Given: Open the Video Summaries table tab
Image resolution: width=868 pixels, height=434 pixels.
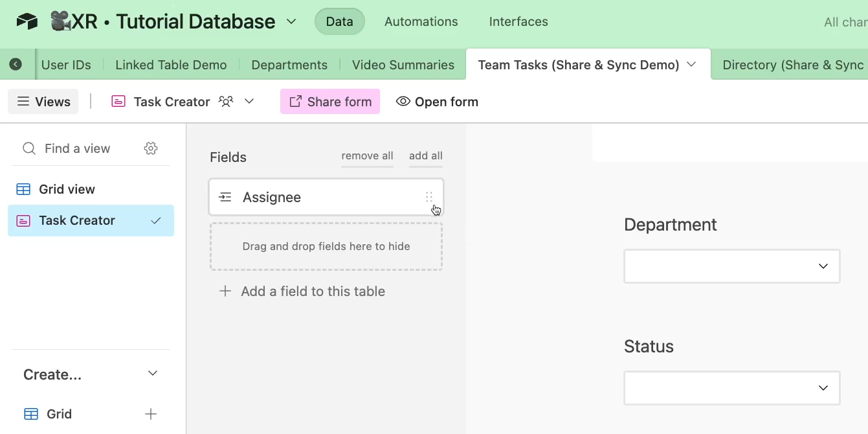Looking at the screenshot, I should click(403, 65).
